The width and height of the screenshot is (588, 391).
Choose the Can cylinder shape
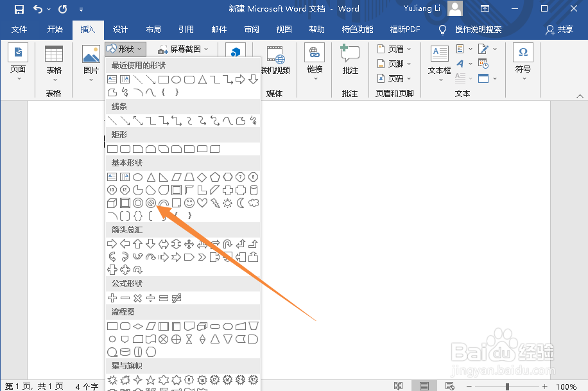click(254, 190)
